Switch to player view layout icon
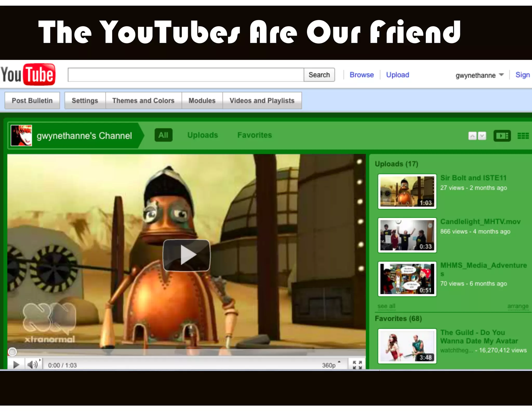This screenshot has width=532, height=411. [502, 136]
